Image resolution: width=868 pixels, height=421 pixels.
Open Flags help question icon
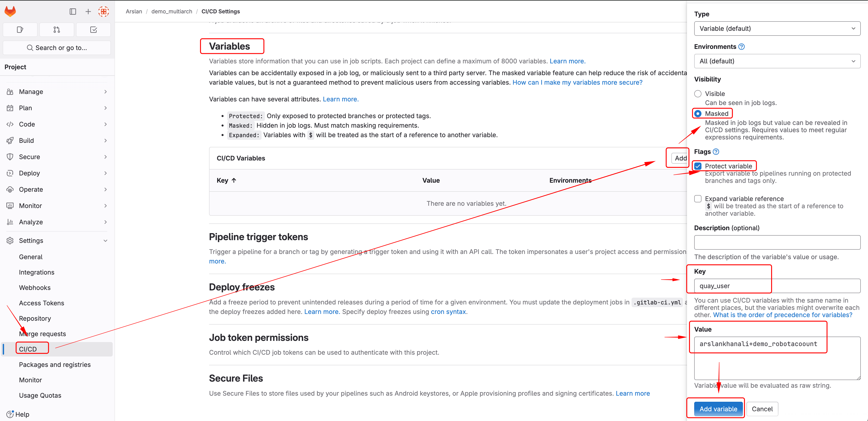click(716, 152)
